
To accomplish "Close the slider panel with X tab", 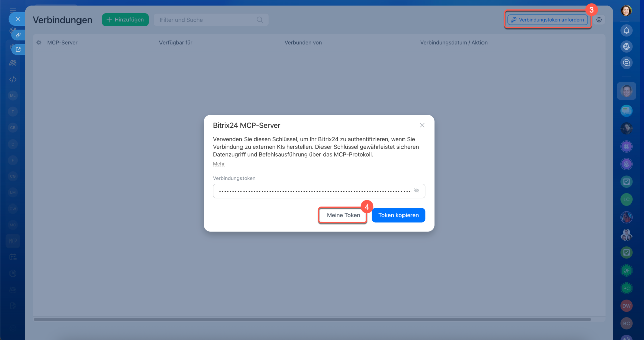I will 17,19.
